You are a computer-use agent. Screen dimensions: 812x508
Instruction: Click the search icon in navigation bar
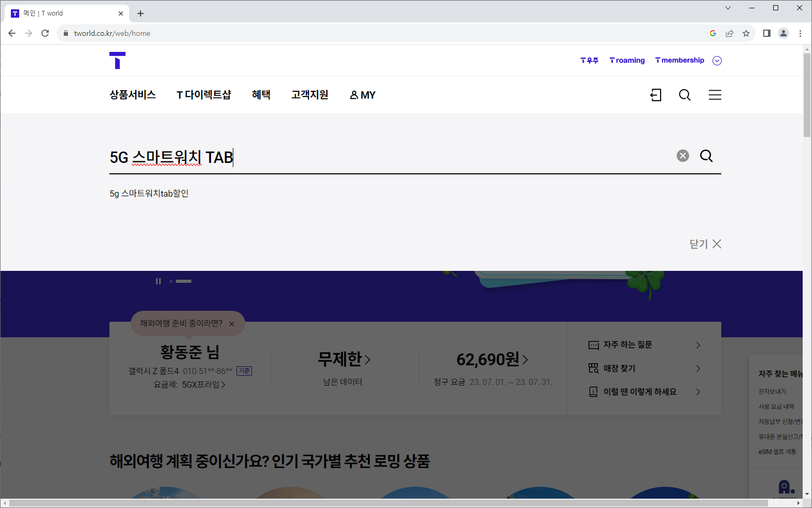coord(685,95)
